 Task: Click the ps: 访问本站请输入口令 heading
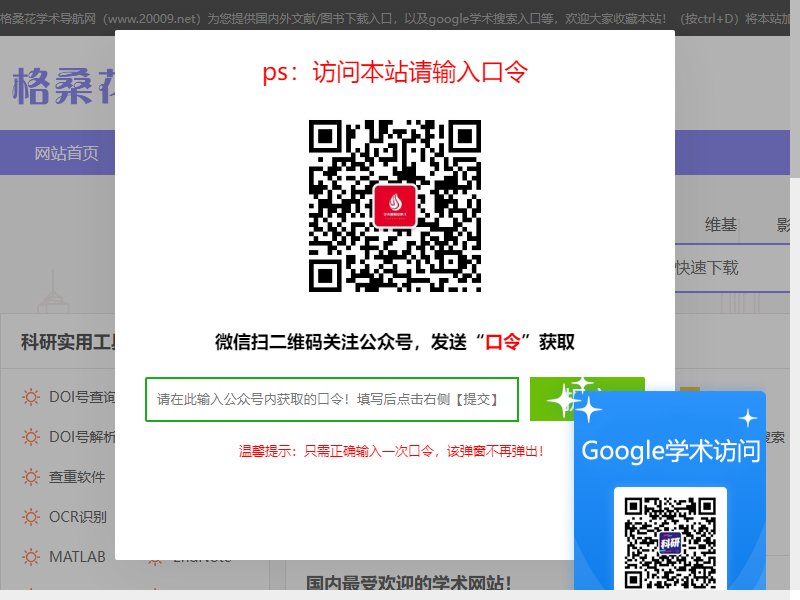pos(395,71)
